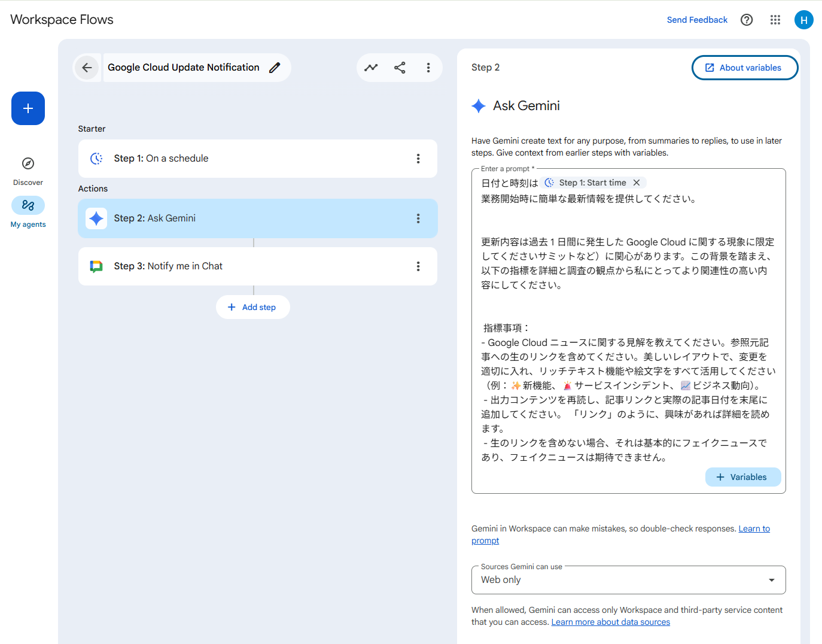Open Step 1 On a schedule options menu
Screen dimensions: 822x644
pos(418,159)
